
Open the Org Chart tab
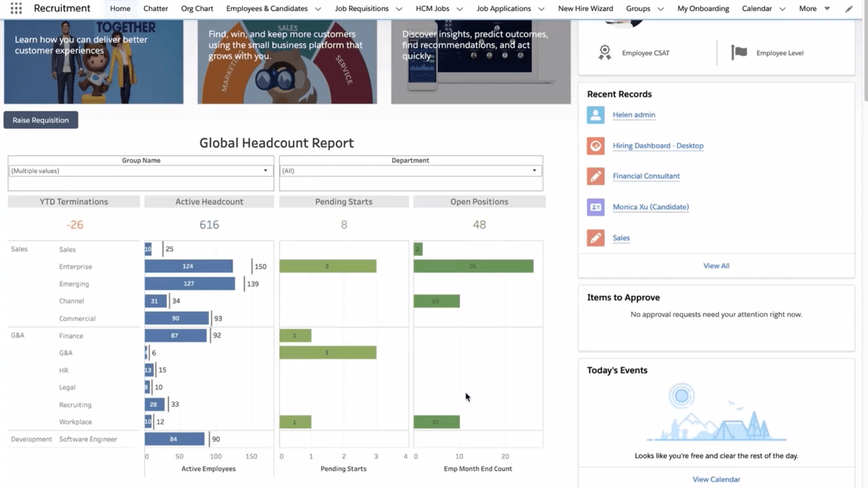coord(197,9)
